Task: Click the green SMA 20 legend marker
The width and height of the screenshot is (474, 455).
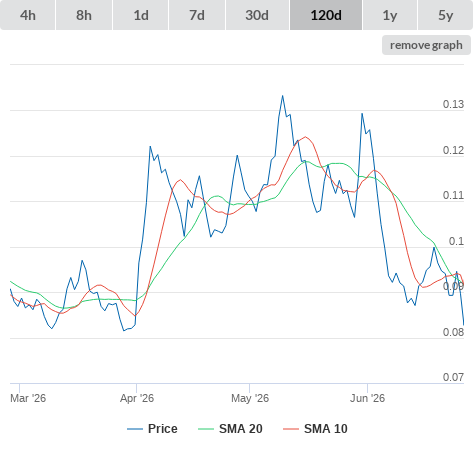Action: point(206,429)
